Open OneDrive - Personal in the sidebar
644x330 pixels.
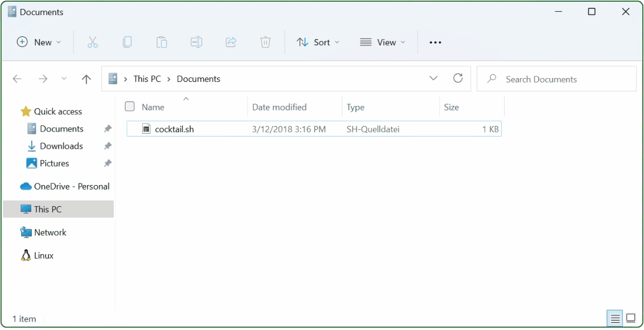[68, 186]
